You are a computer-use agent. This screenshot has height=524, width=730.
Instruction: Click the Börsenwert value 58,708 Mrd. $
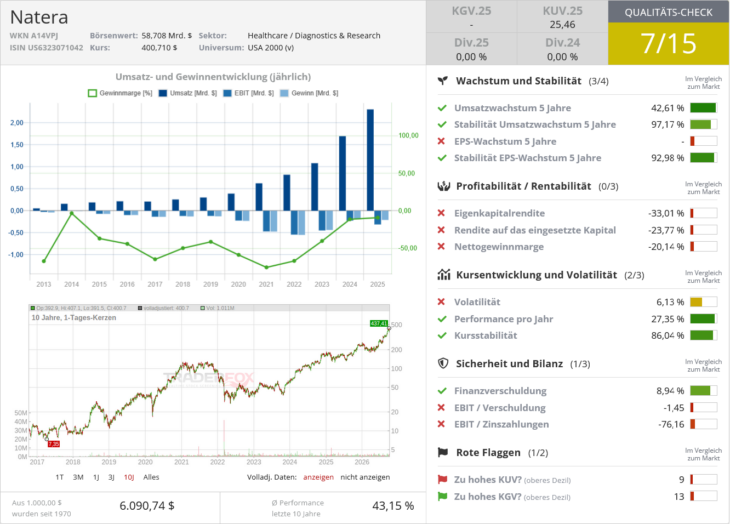[167, 35]
